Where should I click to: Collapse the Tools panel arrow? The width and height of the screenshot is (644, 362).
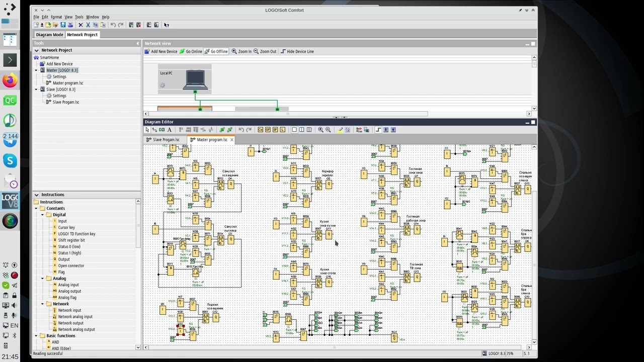138,43
